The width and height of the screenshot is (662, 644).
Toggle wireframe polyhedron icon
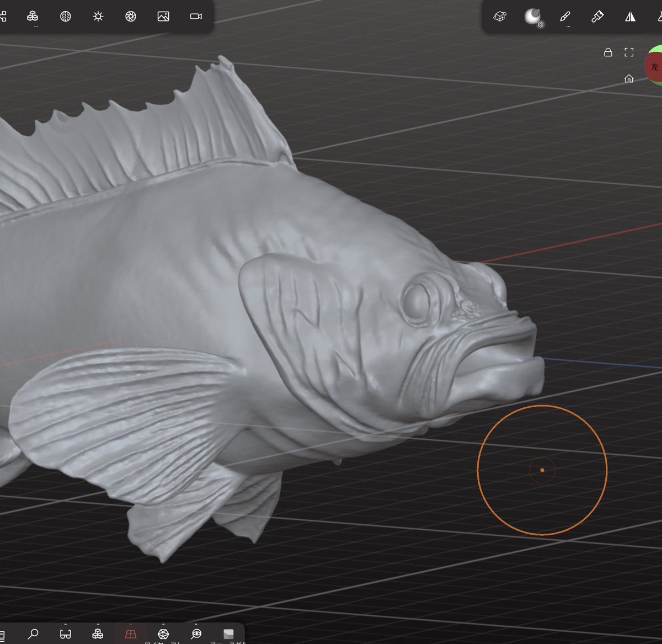163,634
